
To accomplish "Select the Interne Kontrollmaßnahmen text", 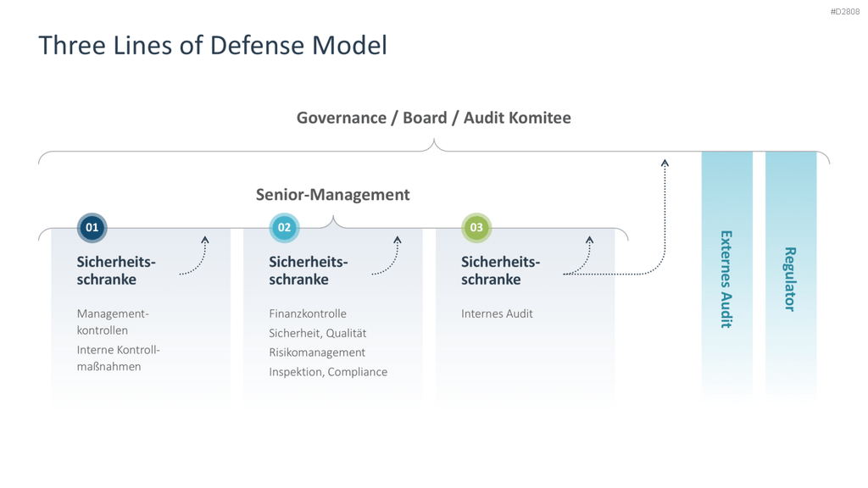I will point(119,358).
